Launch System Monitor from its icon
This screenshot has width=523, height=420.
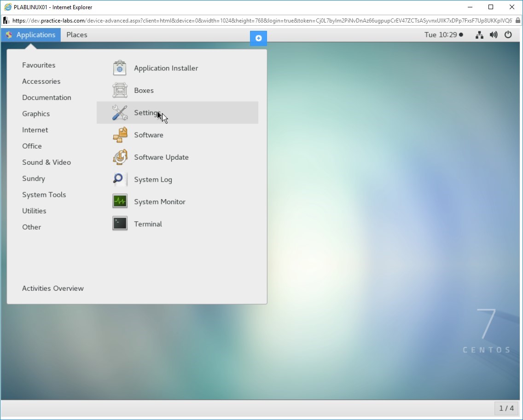[120, 201]
